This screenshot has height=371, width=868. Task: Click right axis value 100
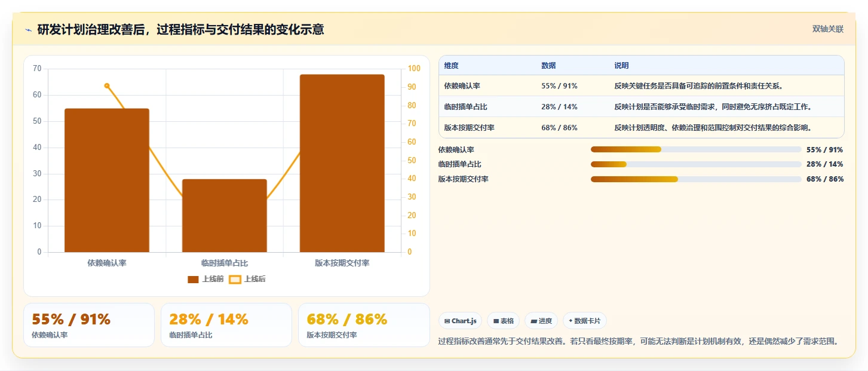coord(414,69)
